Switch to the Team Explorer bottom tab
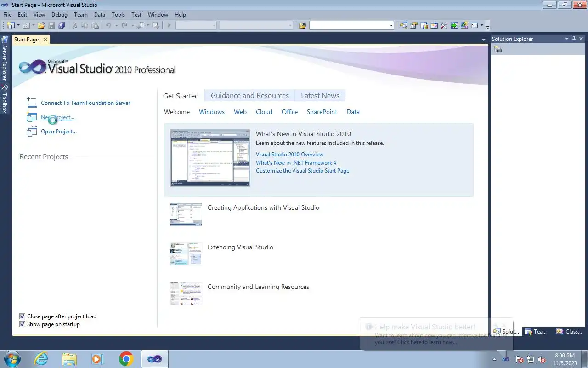 pyautogui.click(x=536, y=331)
